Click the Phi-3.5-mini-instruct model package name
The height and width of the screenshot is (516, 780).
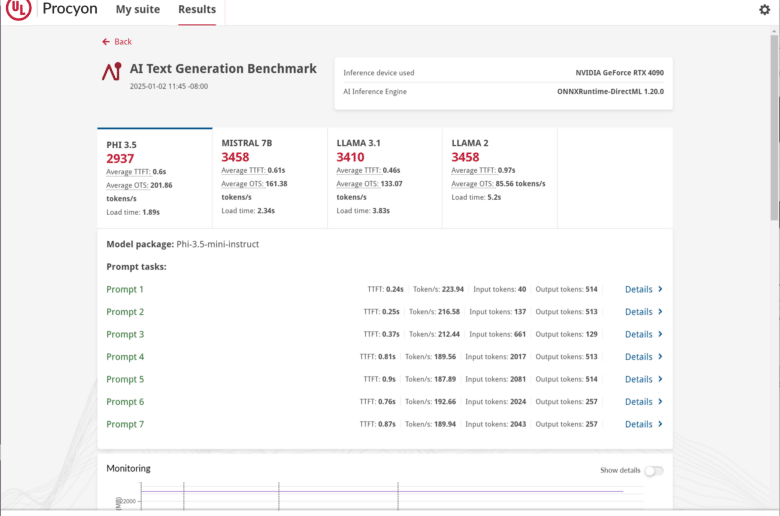pyautogui.click(x=217, y=244)
